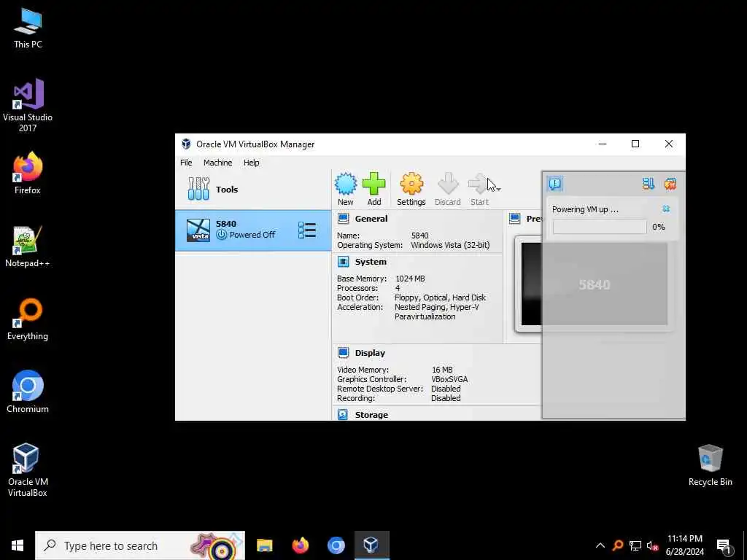
Task: Open the Start button dropdown arrow
Action: [x=498, y=189]
